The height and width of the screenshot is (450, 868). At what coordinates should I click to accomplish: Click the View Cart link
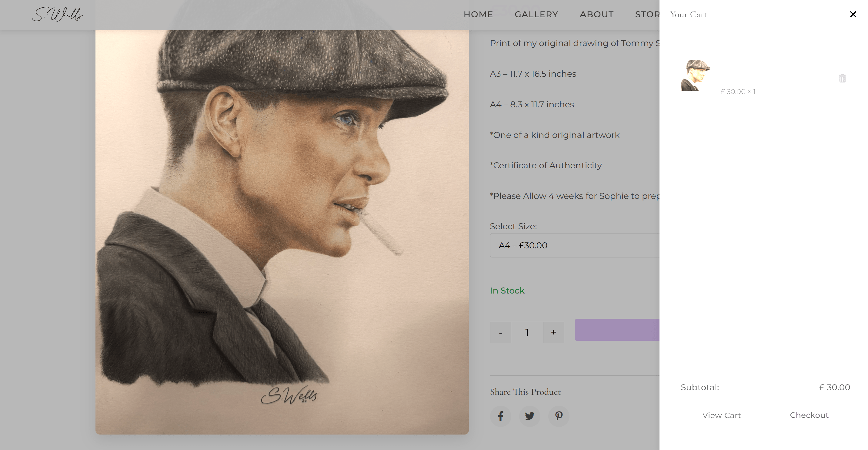(x=721, y=415)
